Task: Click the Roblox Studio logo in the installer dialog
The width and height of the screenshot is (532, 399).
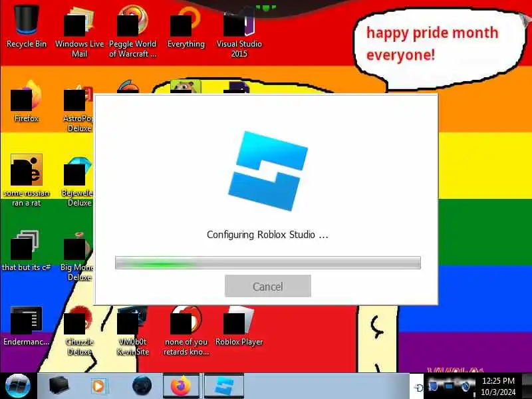Action: click(x=268, y=171)
